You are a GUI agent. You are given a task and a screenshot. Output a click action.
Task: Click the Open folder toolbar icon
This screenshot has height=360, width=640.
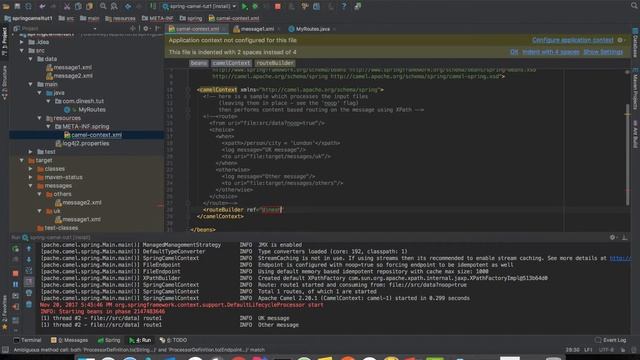tap(6, 6)
